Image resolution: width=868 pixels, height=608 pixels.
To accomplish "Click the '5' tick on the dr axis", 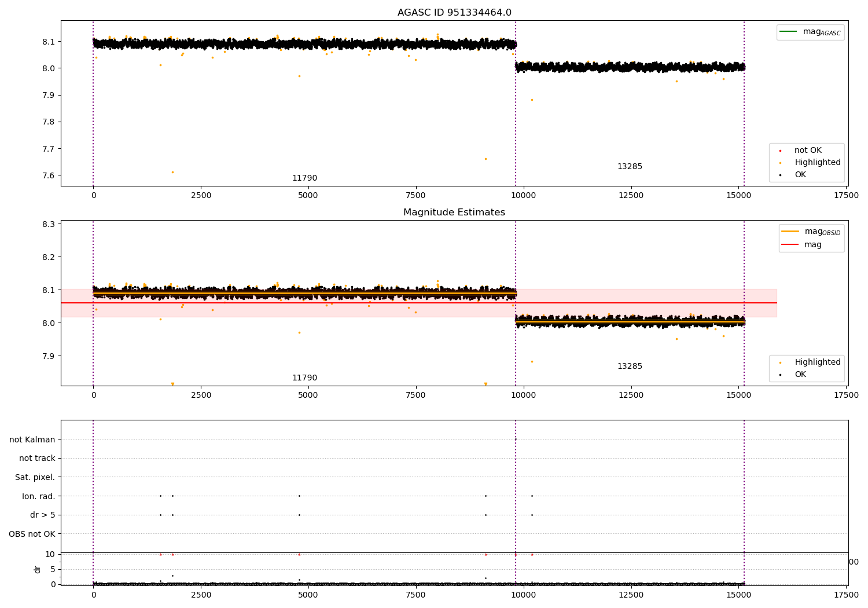I will pos(53,569).
